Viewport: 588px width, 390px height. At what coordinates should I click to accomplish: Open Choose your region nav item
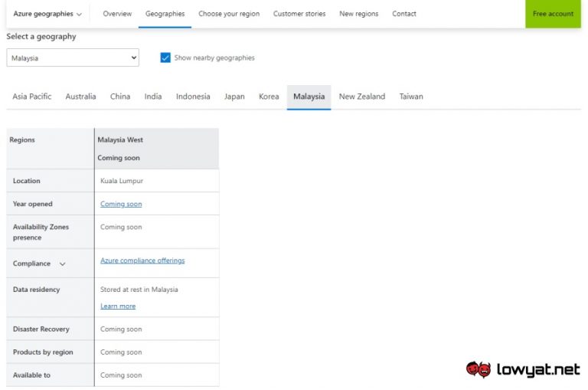[229, 14]
